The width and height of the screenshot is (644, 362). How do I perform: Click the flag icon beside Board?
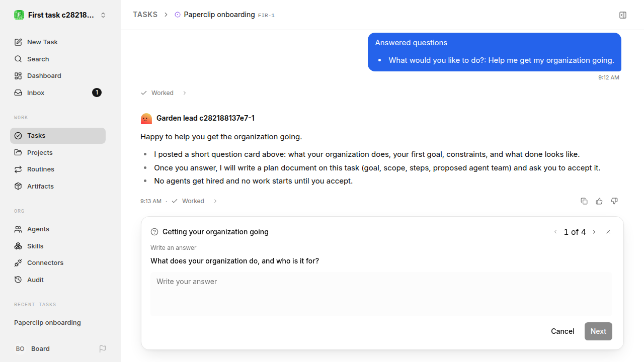click(x=103, y=348)
